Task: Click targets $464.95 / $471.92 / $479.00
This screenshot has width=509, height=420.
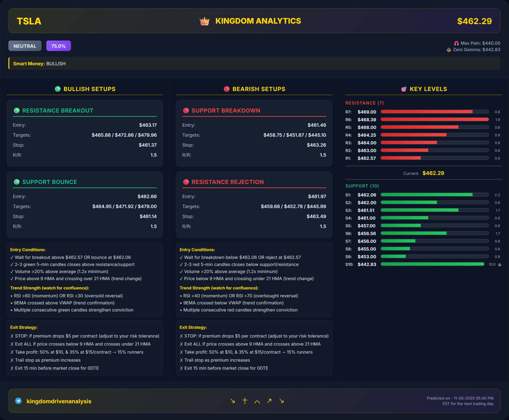Action: pos(125,206)
